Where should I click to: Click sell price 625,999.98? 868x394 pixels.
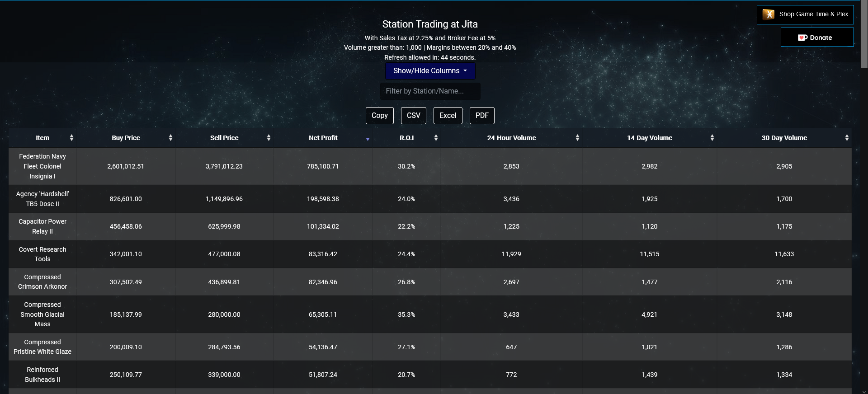[224, 226]
